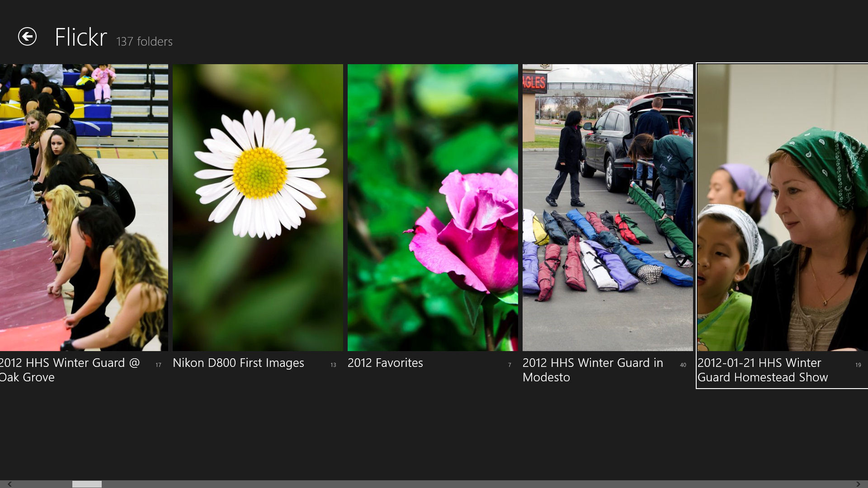
Task: Click 2012 Favorites folder title
Action: 385,363
